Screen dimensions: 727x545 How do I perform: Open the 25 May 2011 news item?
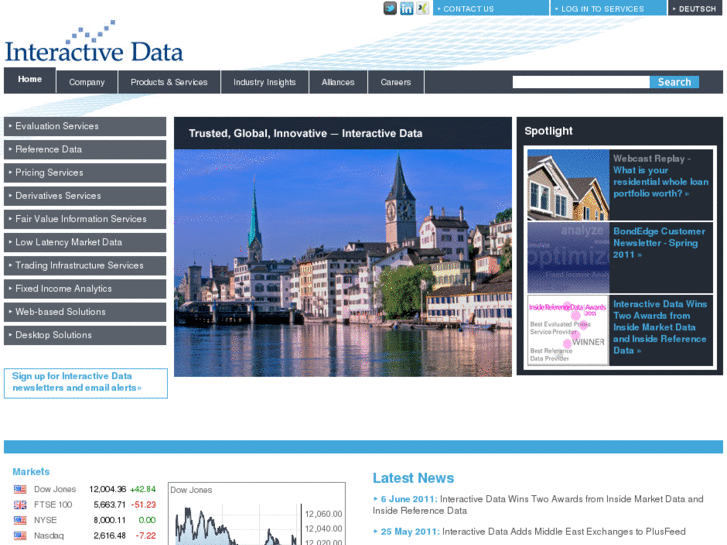coord(529,532)
